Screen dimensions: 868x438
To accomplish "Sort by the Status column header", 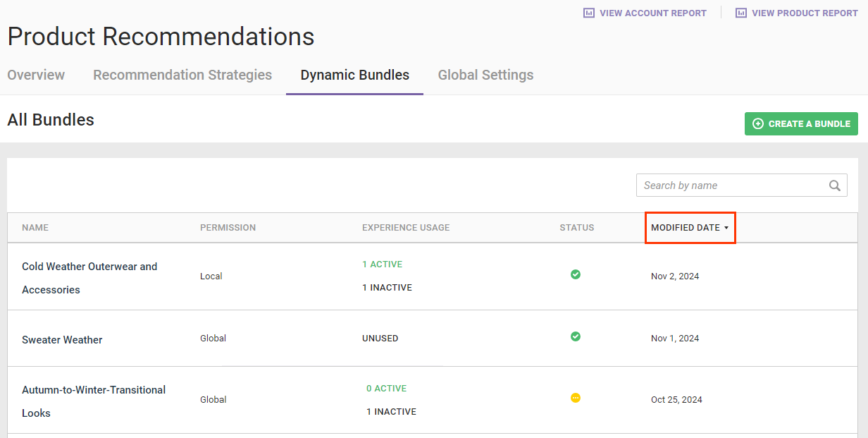I will [x=576, y=228].
